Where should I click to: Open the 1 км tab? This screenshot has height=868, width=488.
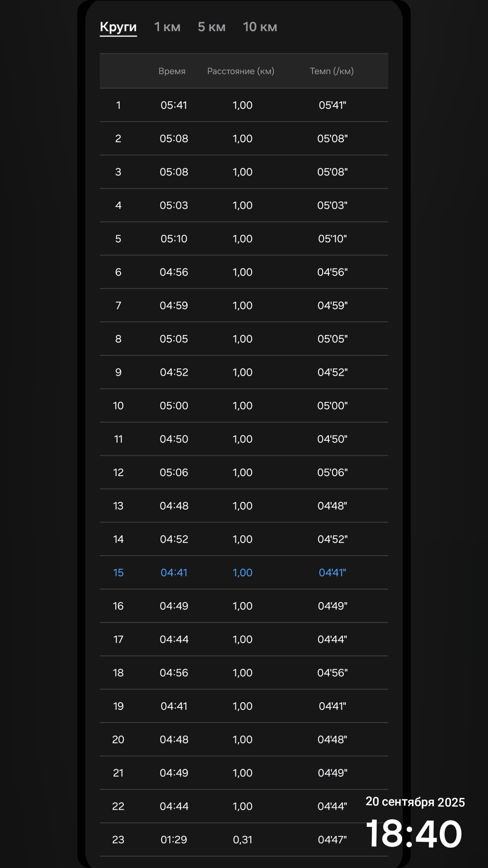tap(167, 27)
